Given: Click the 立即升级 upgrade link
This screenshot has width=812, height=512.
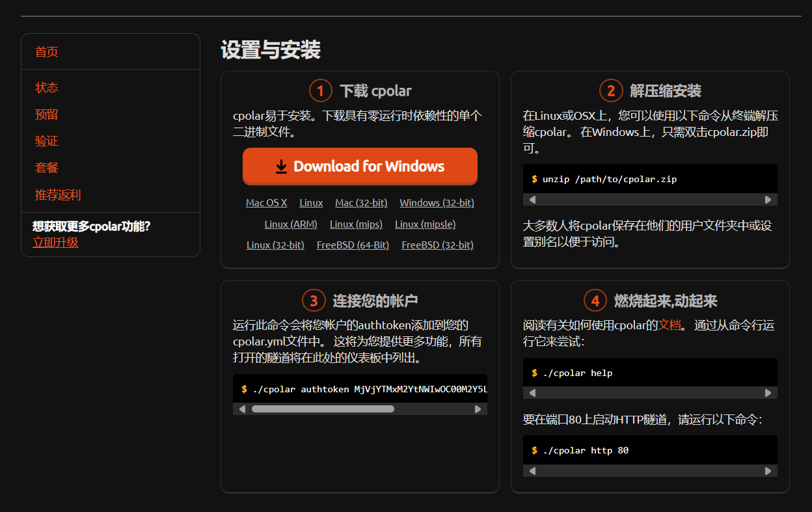Looking at the screenshot, I should [x=55, y=243].
